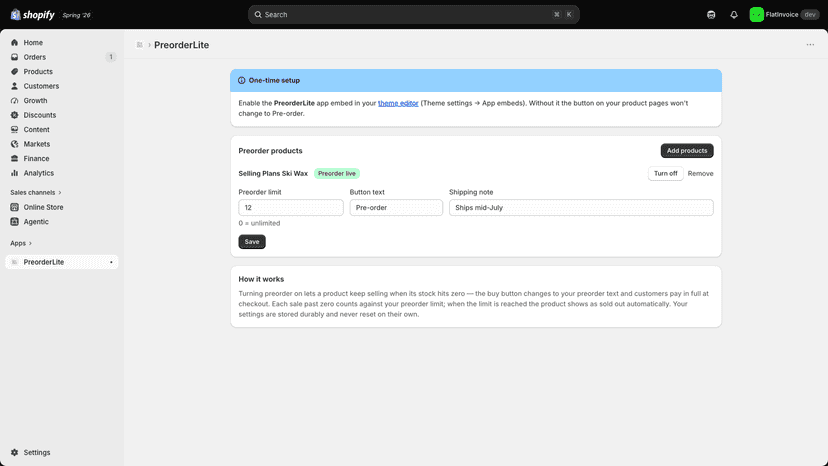Click the Online Store icon
Screen dimensions: 828x466
(x=14, y=207)
